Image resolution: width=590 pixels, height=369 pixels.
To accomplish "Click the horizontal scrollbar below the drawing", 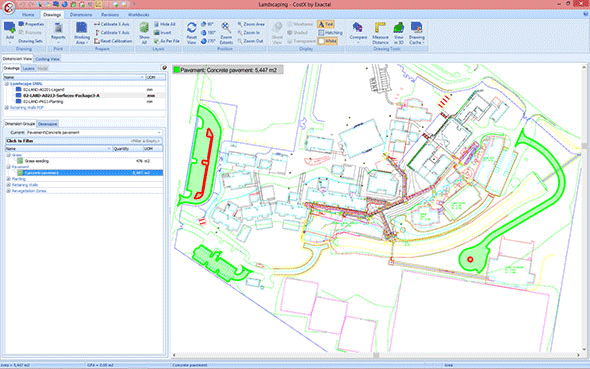I will (376, 355).
